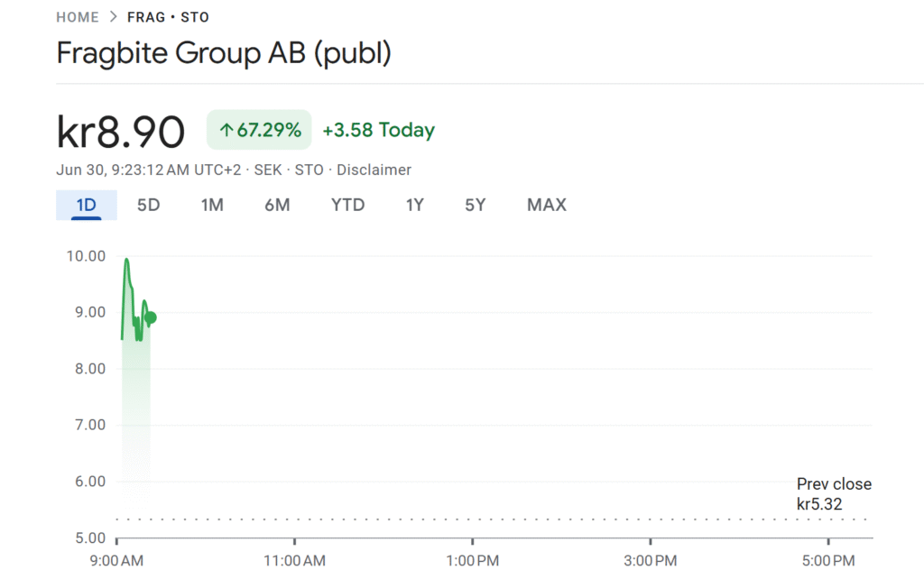924x579 pixels.
Task: Click the breadcrumb chevron separator
Action: 114,17
